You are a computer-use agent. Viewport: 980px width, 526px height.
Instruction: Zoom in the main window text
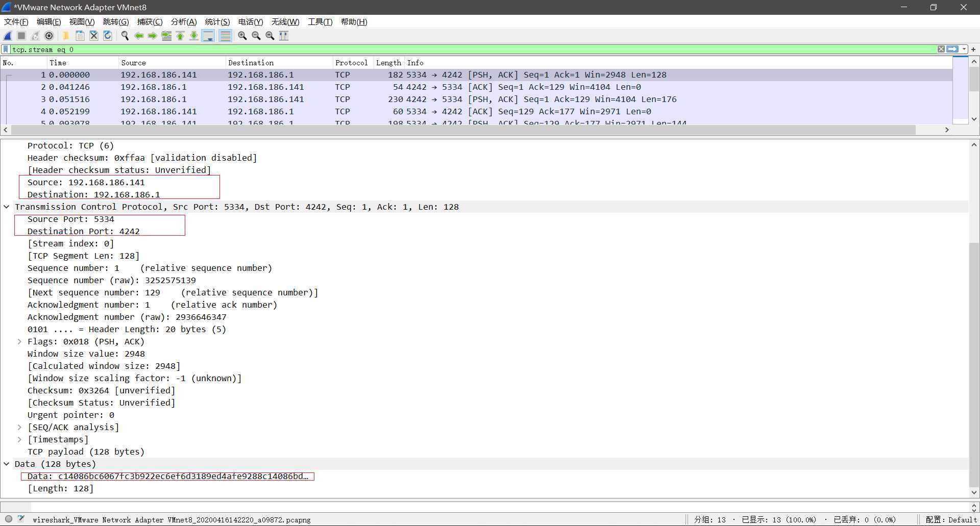point(242,36)
